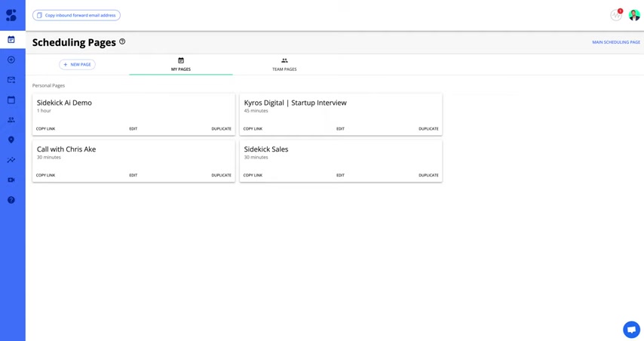
Task: Open the analytics trend-line sidebar icon
Action: click(x=11, y=160)
